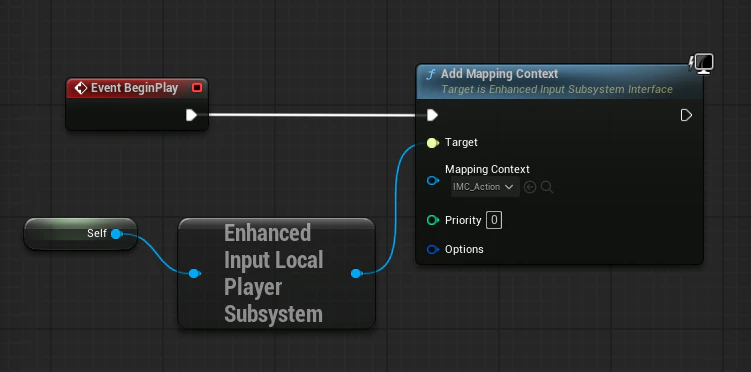
Task: Click the Mapping Context input pin
Action: pos(433,180)
